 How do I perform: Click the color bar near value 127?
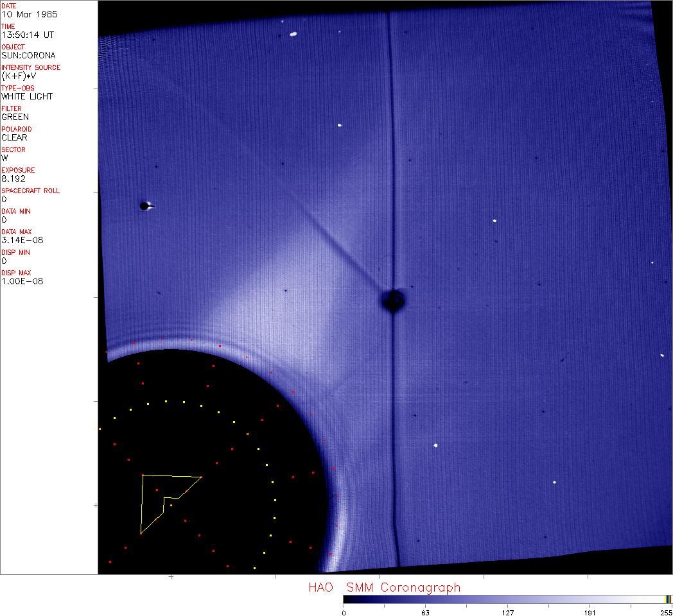point(507,599)
